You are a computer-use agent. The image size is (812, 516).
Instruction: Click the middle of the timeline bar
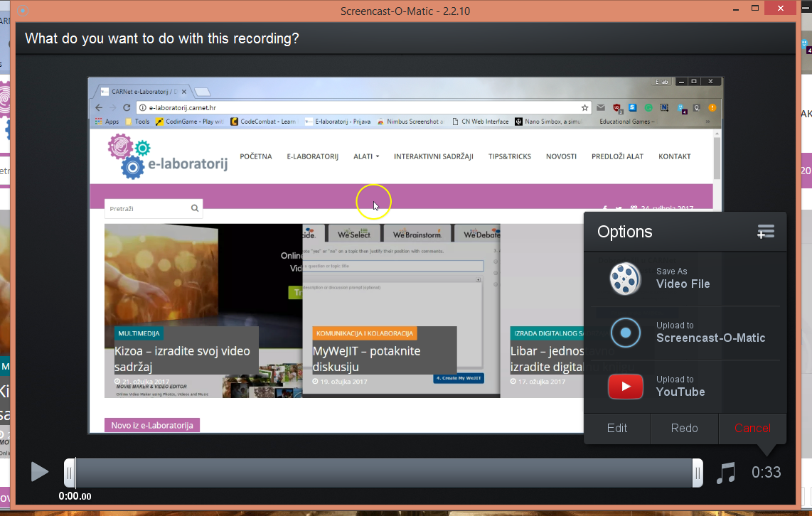(x=384, y=473)
